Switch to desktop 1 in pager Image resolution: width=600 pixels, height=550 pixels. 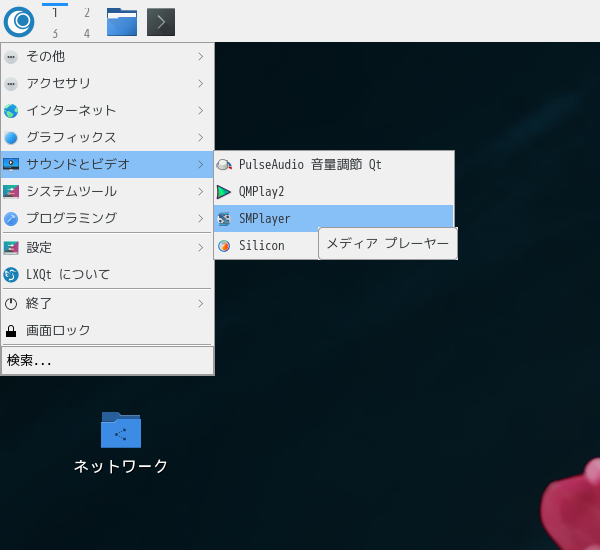click(x=55, y=13)
